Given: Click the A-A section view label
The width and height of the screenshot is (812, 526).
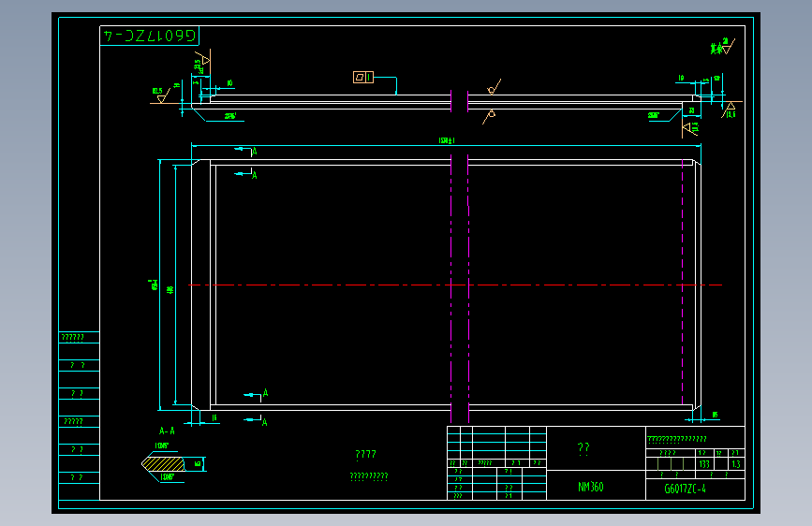Looking at the screenshot, I should [x=167, y=431].
